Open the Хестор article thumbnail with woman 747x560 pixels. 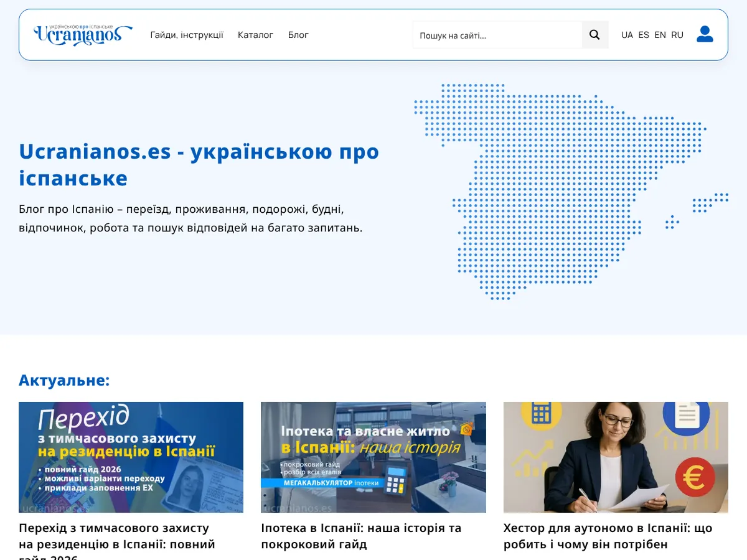[x=616, y=457]
